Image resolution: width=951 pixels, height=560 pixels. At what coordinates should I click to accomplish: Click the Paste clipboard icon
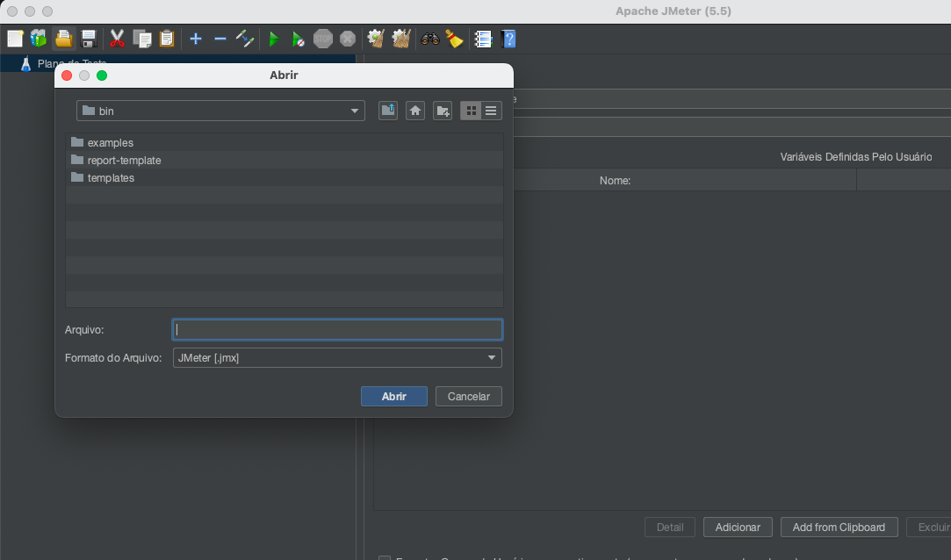coord(166,39)
